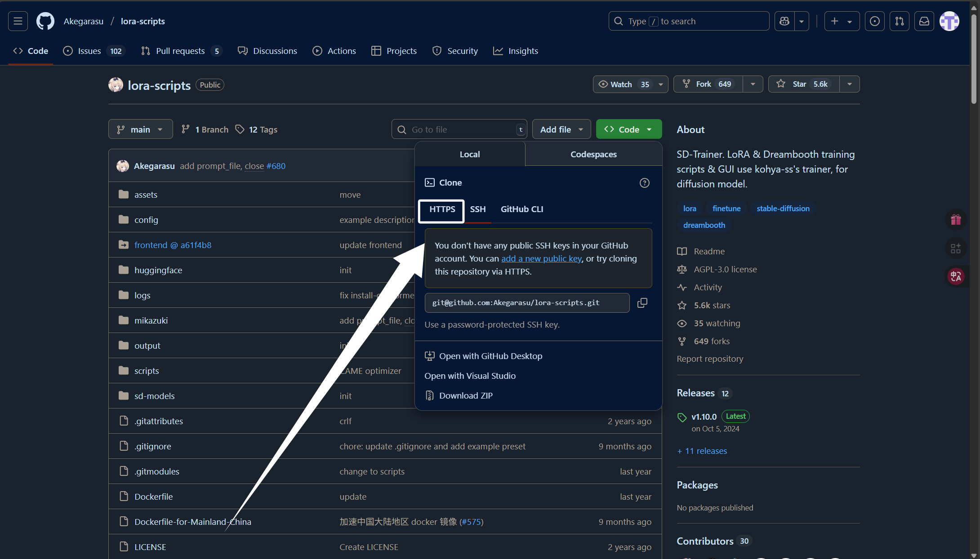Open your pull requests header icon

click(x=900, y=21)
